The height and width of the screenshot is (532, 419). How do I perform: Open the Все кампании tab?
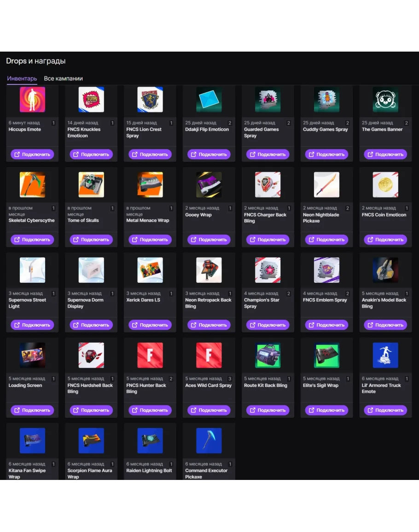click(x=63, y=79)
